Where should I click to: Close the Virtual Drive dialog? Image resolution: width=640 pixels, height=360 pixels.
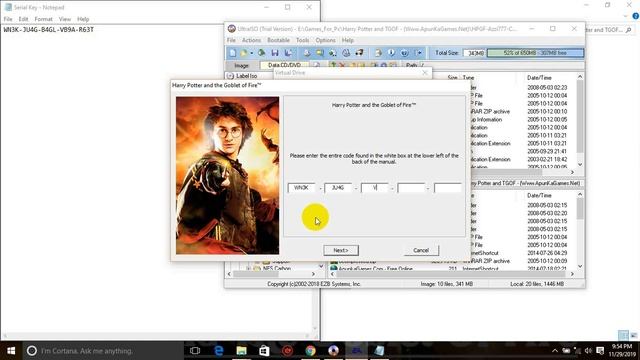pyautogui.click(x=425, y=73)
